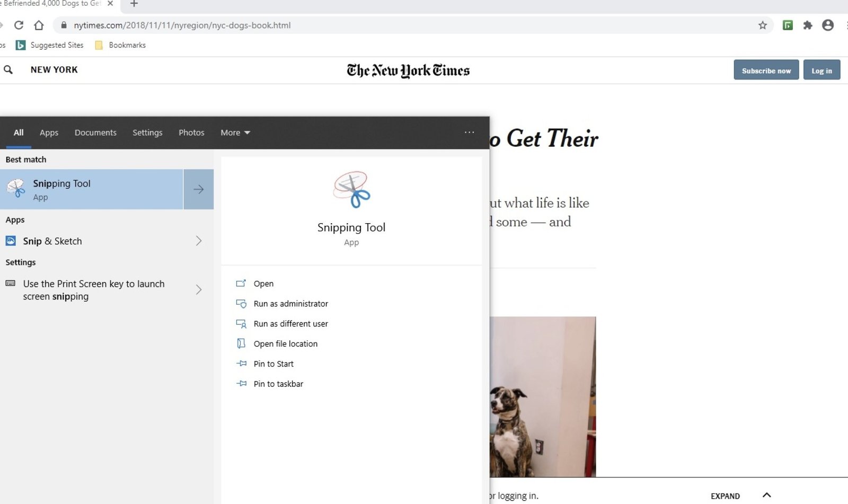The width and height of the screenshot is (848, 504).
Task: Click the expand caret arrow in banner
Action: pos(766,495)
